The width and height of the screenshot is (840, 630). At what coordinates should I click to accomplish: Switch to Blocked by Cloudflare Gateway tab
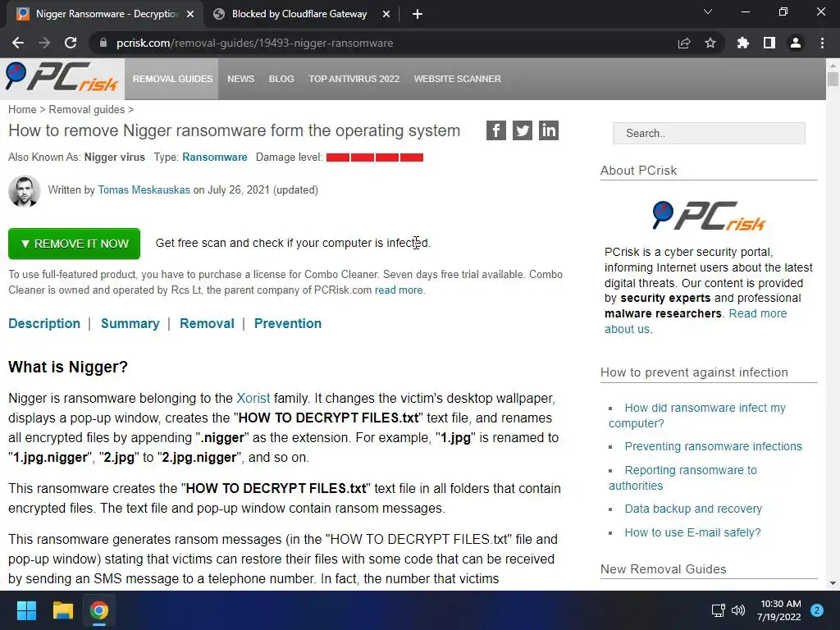[x=299, y=14]
